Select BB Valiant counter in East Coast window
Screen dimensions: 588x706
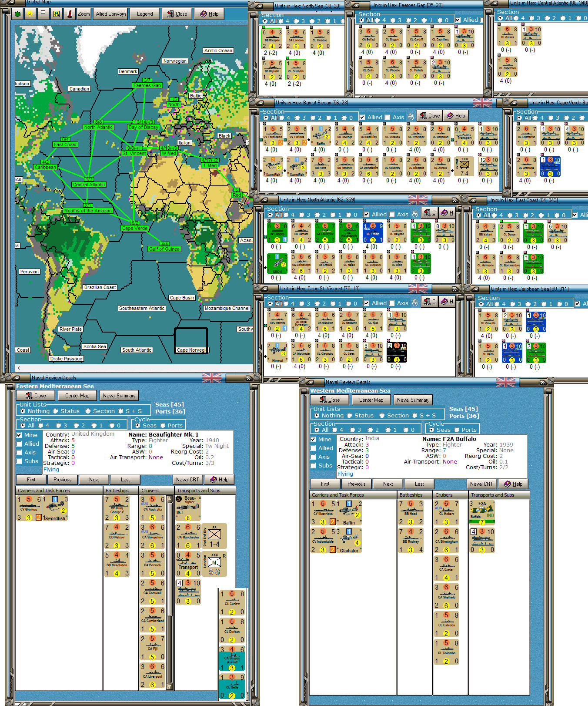coord(485,233)
